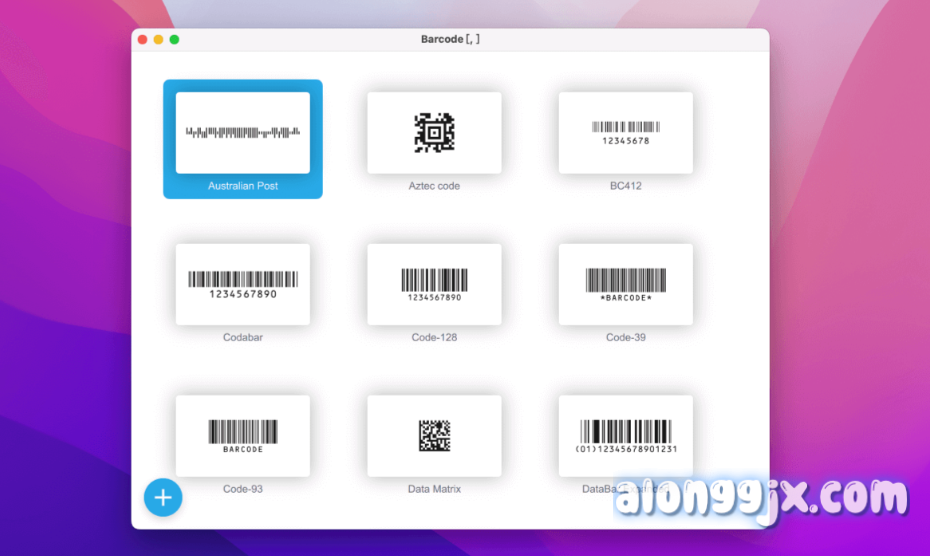The width and height of the screenshot is (930, 556).
Task: Minimize the Barcode window with yellow button
Action: point(158,39)
